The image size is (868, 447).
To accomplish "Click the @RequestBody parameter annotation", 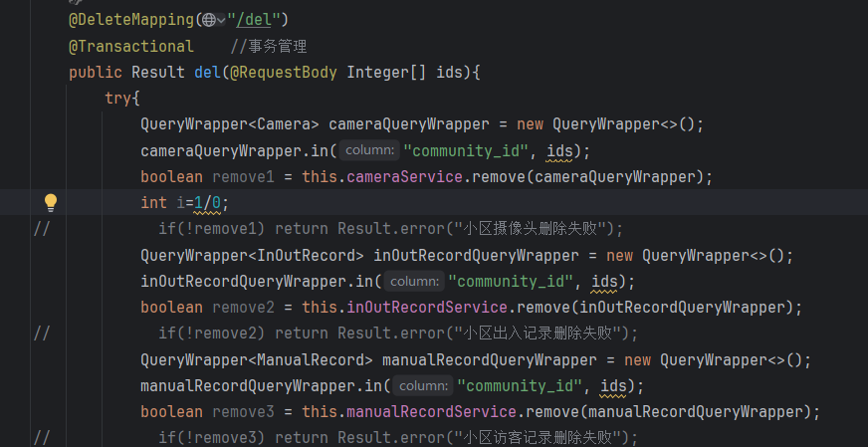I will tap(284, 72).
